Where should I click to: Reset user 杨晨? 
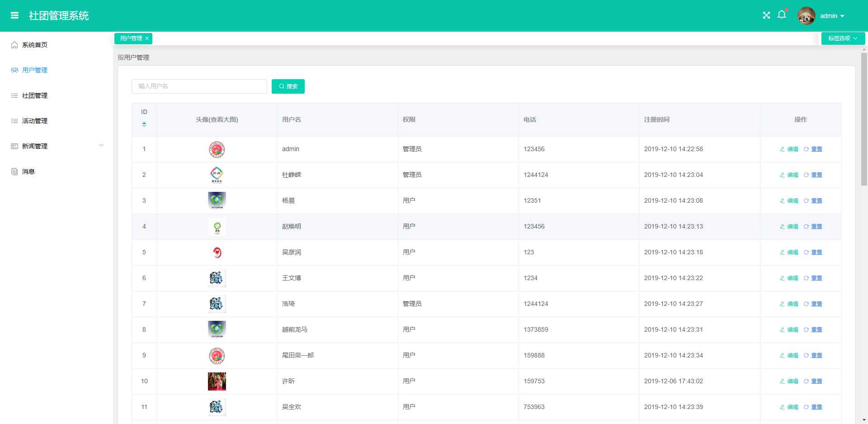813,201
